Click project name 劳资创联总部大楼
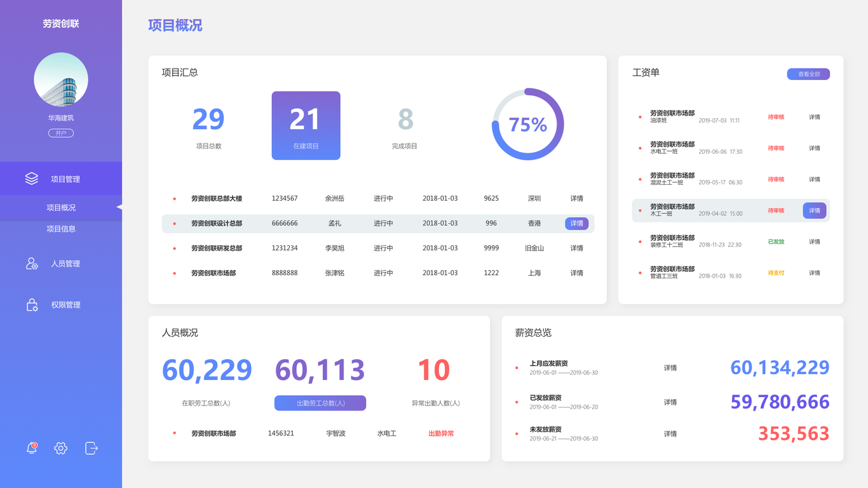Image resolution: width=868 pixels, height=488 pixels. 217,198
